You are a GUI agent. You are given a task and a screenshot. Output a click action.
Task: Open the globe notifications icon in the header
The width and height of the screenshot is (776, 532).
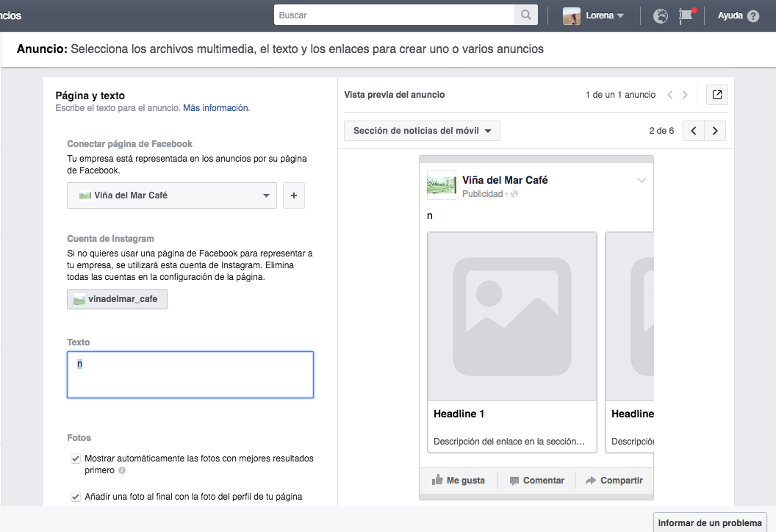pos(660,15)
